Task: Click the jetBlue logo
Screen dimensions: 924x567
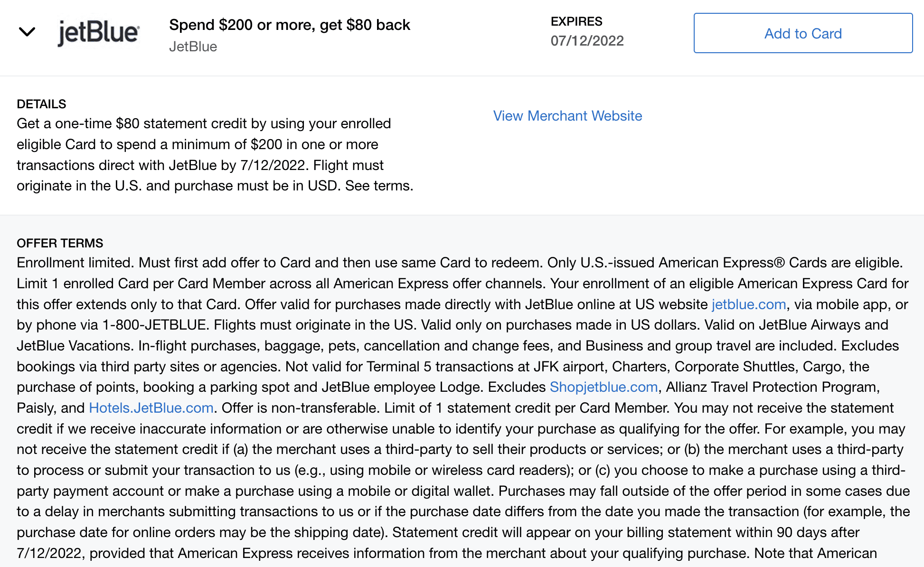Action: (98, 33)
